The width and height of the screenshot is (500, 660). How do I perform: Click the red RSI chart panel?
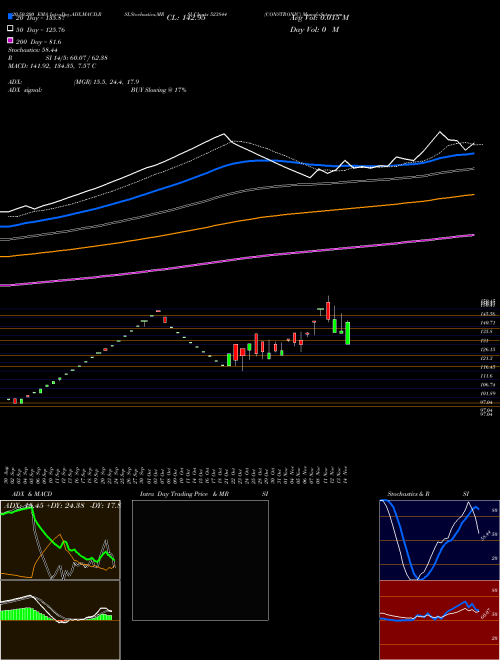pos(439,620)
